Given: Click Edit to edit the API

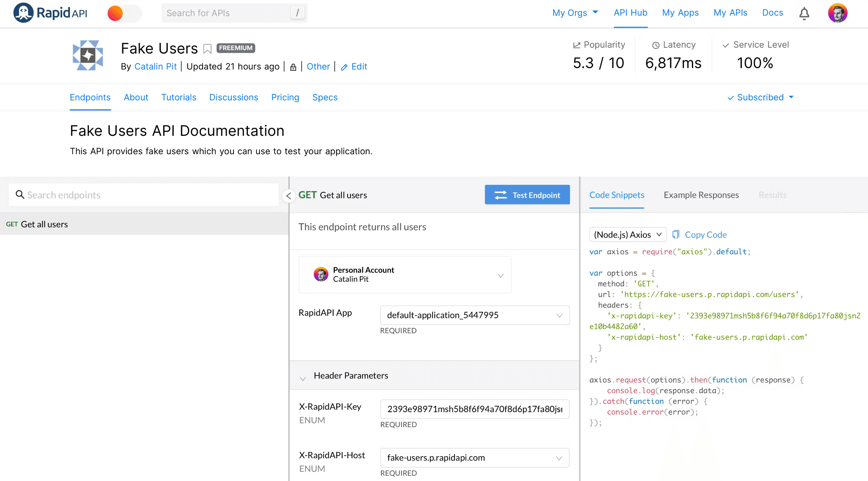Looking at the screenshot, I should coord(354,66).
